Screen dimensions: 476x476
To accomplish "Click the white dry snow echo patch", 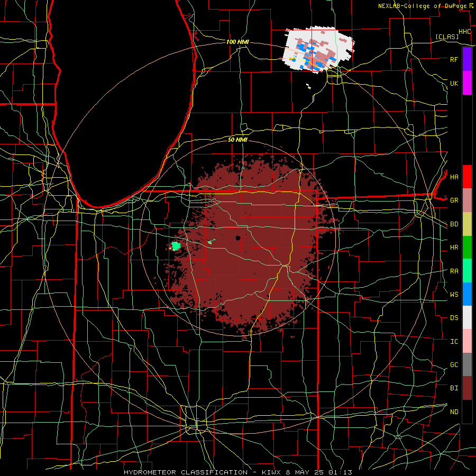I will point(318,49).
